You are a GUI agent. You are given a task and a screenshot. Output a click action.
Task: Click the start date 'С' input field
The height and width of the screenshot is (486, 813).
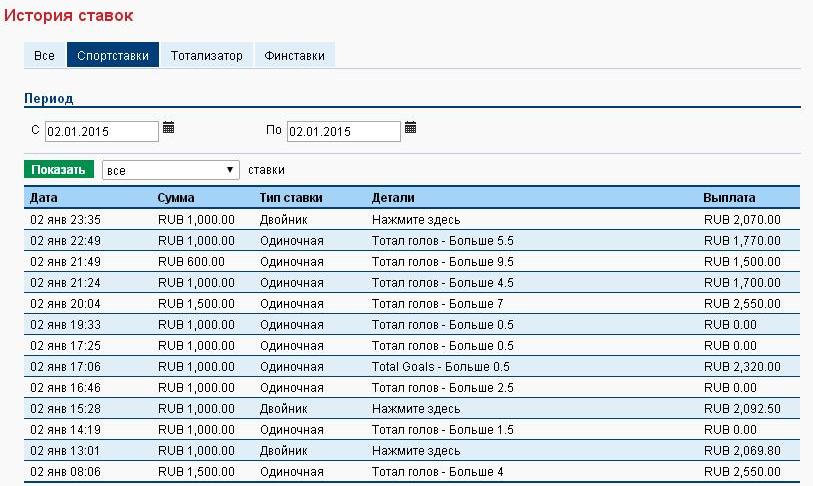[x=101, y=131]
